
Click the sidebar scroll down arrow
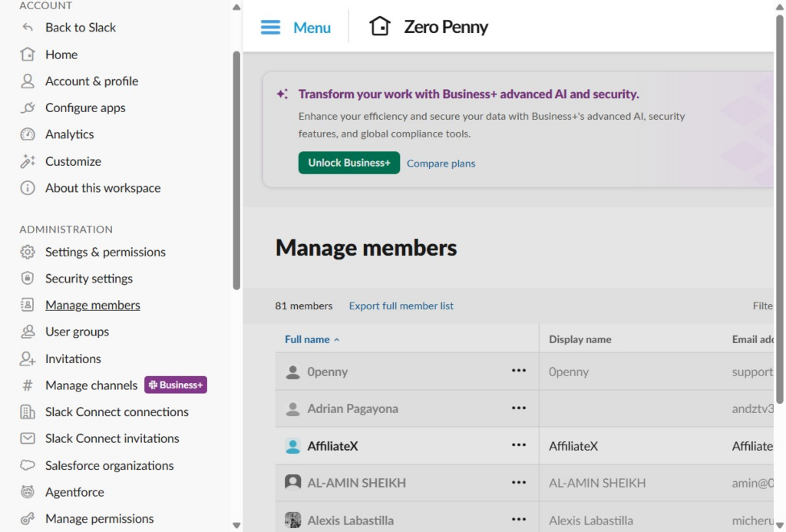(236, 525)
